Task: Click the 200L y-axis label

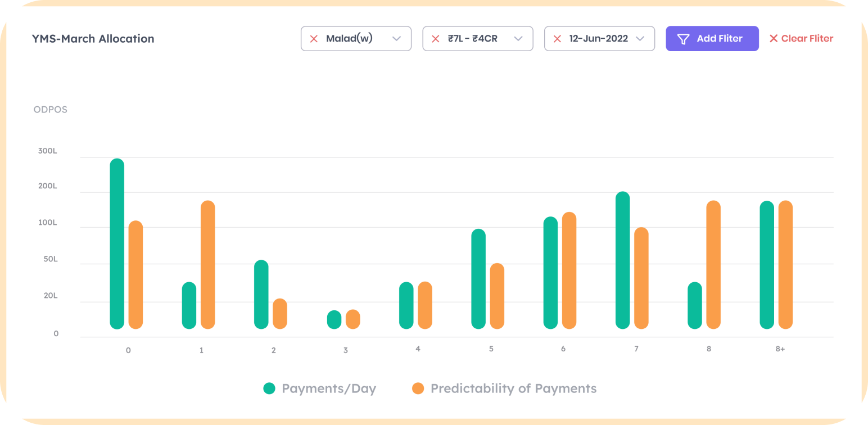Action: click(48, 186)
